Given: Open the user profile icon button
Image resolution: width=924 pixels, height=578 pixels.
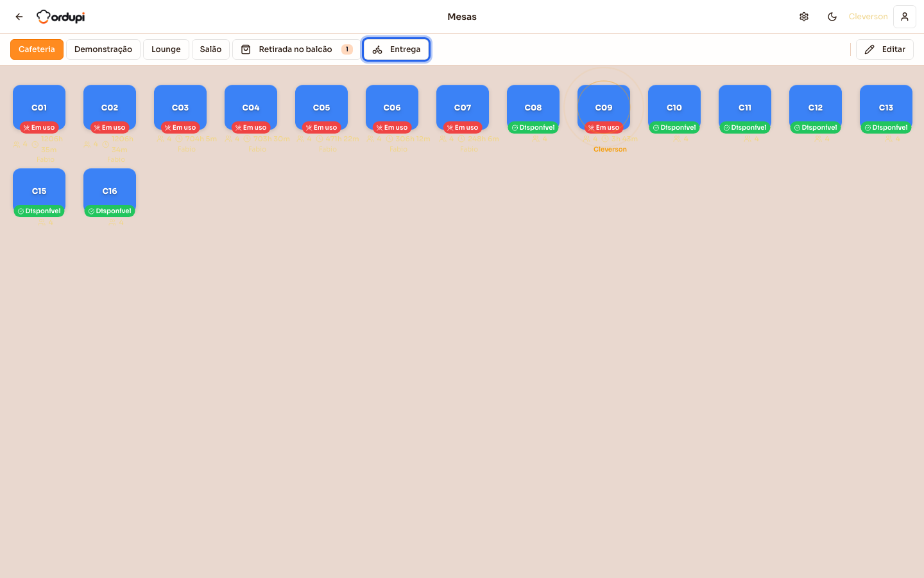Looking at the screenshot, I should [905, 17].
